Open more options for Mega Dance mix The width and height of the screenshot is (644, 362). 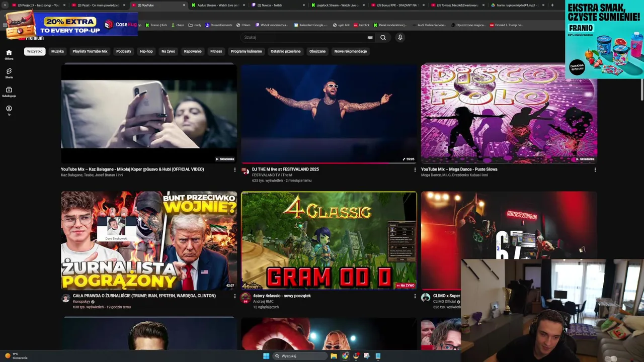tap(595, 170)
